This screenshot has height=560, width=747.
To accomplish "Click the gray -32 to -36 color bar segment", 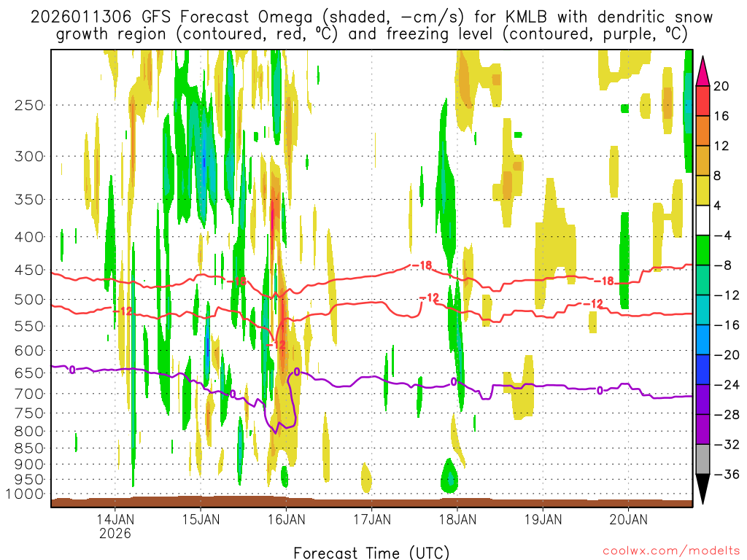I will [703, 459].
